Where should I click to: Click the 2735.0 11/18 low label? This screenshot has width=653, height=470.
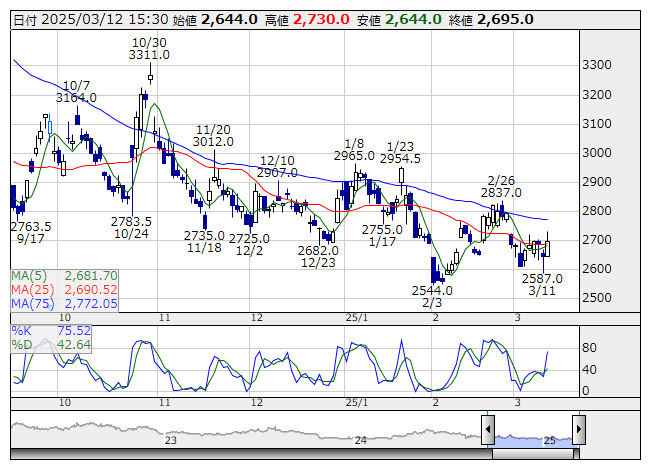(204, 242)
